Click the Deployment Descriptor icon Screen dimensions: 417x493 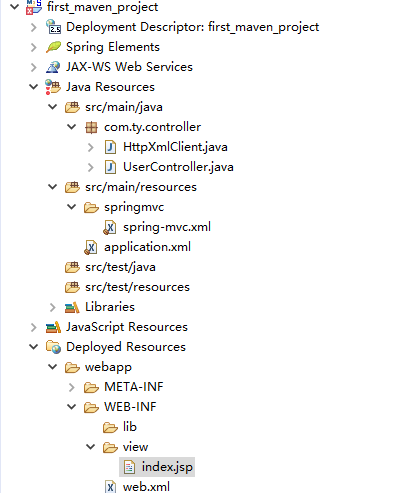click(53, 27)
